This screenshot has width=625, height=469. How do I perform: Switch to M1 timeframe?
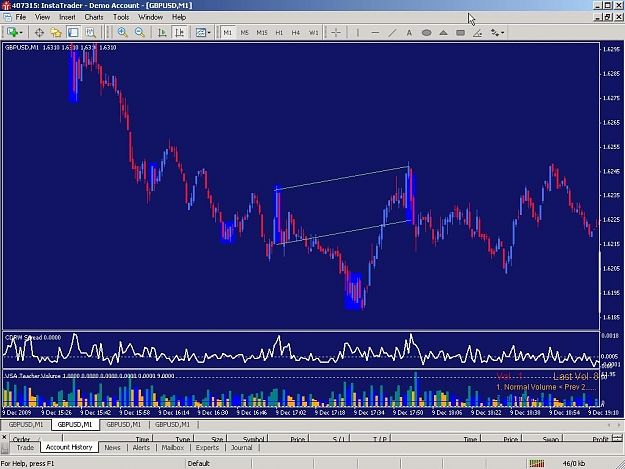pos(227,33)
